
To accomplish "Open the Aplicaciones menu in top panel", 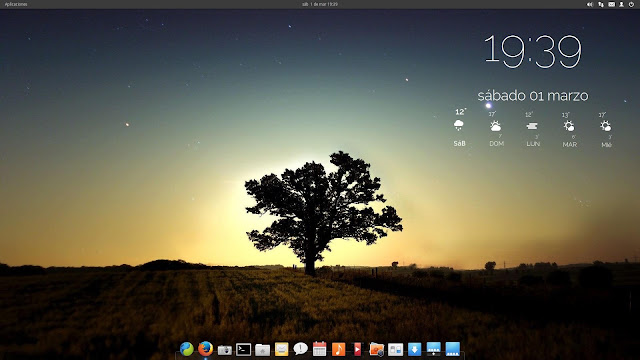I will coord(16,4).
